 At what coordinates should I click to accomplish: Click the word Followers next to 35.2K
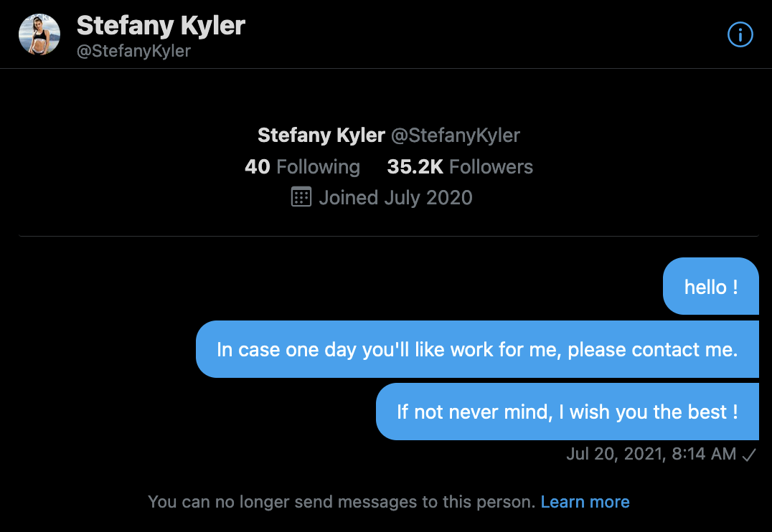491,167
